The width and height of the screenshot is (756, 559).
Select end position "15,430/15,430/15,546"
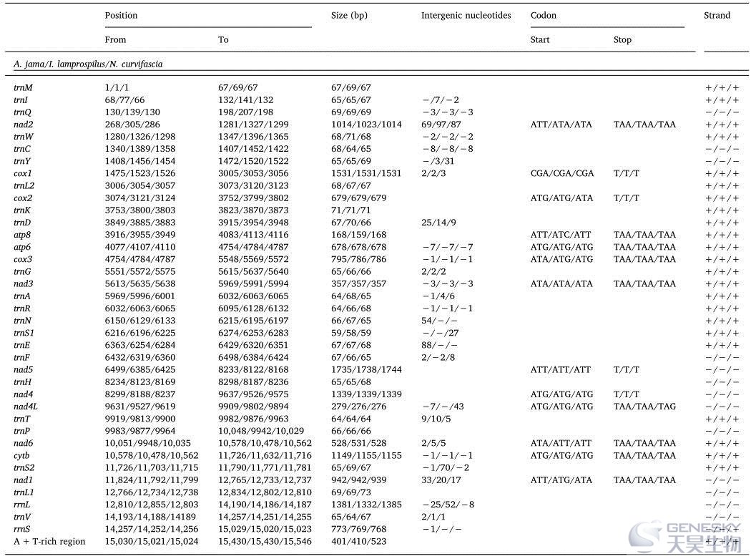(265, 542)
